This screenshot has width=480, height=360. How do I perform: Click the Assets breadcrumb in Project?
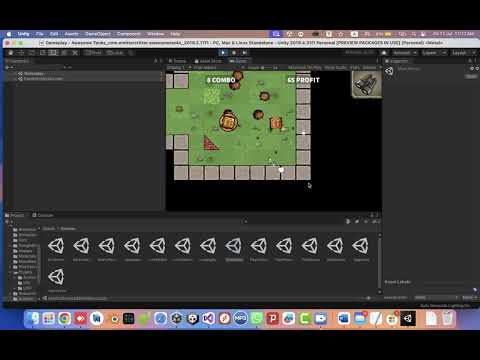tap(49, 229)
